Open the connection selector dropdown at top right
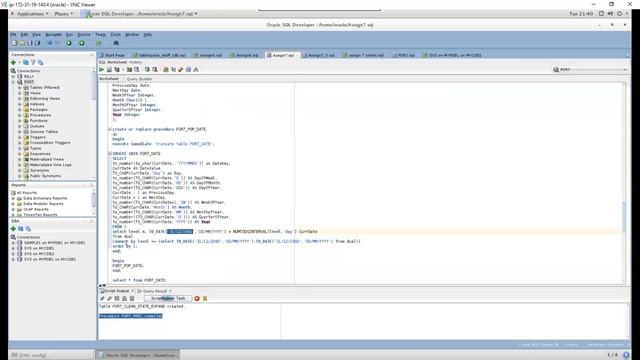This screenshot has height=360, width=640. pyautogui.click(x=590, y=69)
